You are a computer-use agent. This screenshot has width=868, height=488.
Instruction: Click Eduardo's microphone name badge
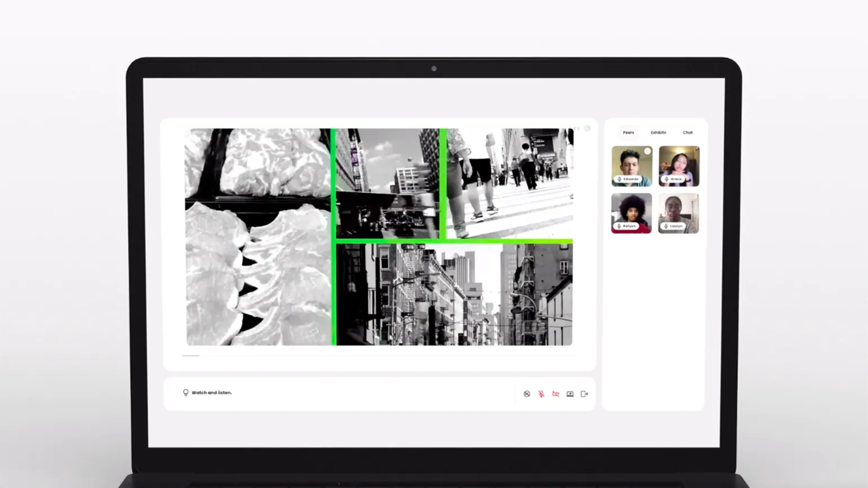coord(628,179)
